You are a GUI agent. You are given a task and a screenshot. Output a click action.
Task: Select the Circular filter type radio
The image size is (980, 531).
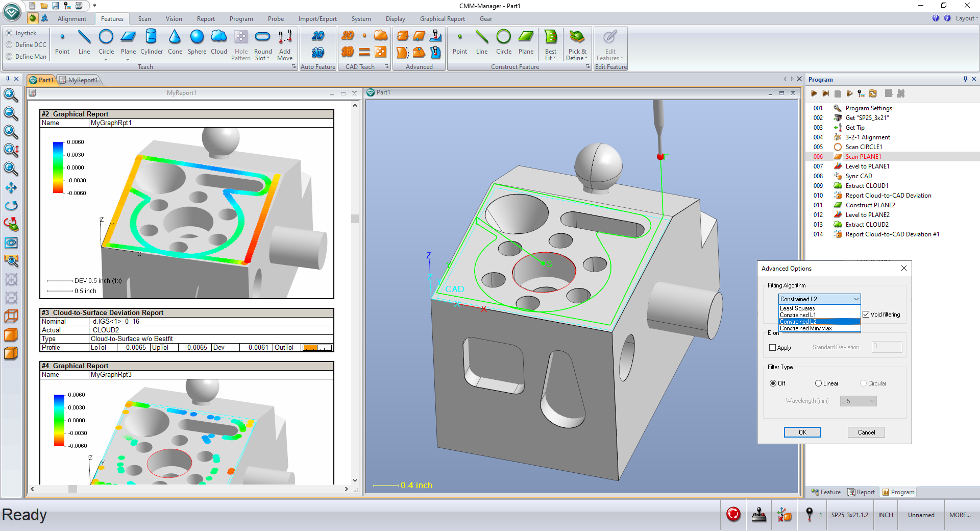863,383
